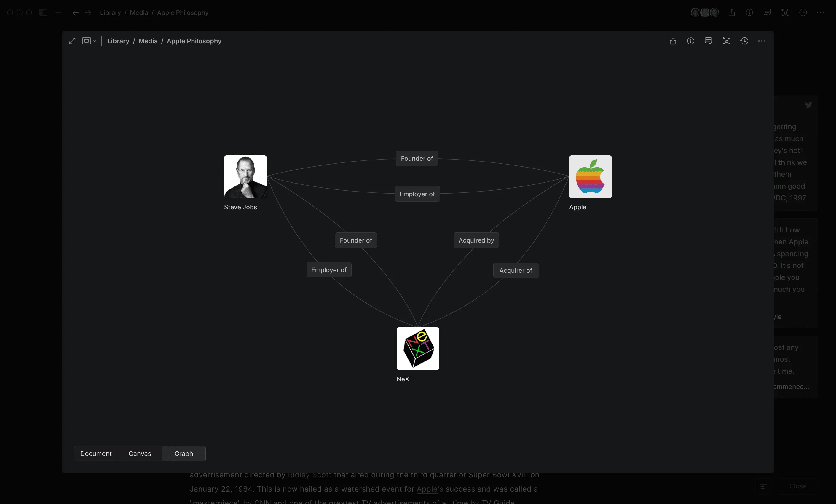Open the modal's more options menu
The width and height of the screenshot is (836, 504).
(x=762, y=41)
